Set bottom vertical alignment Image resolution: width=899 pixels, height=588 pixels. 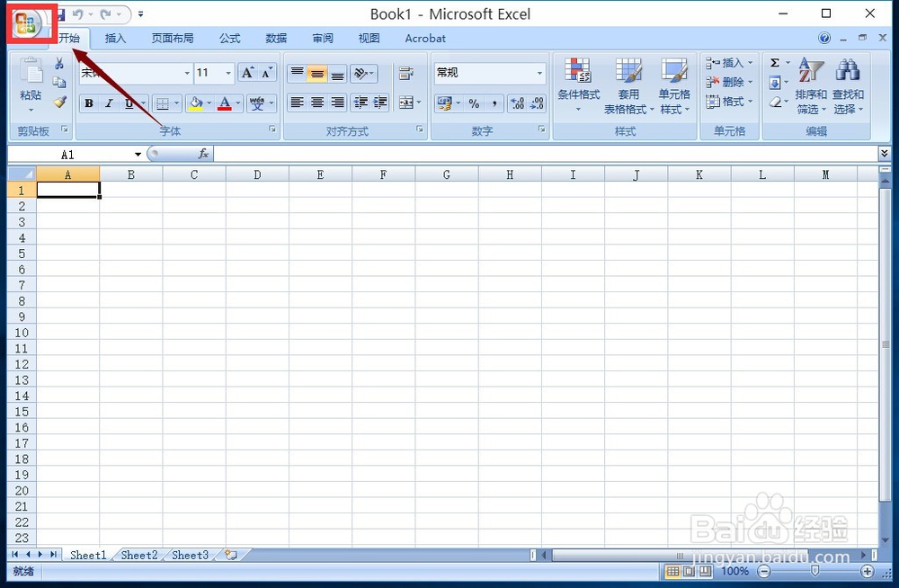tap(337, 74)
